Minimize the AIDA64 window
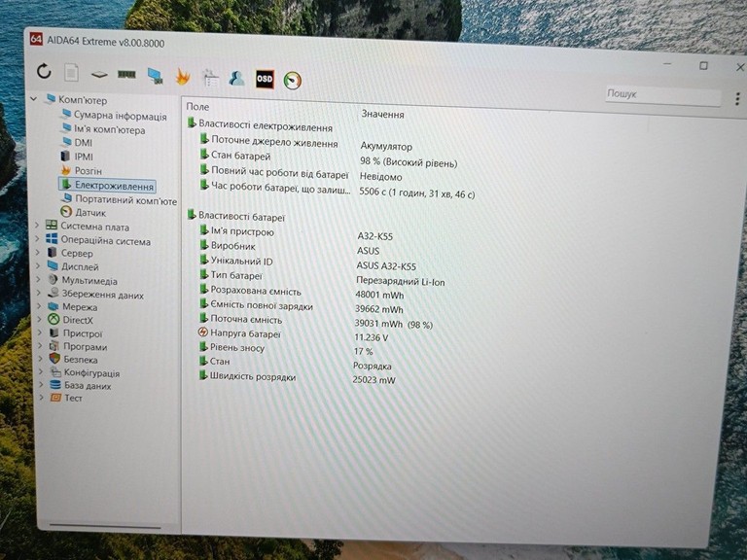 pos(668,64)
